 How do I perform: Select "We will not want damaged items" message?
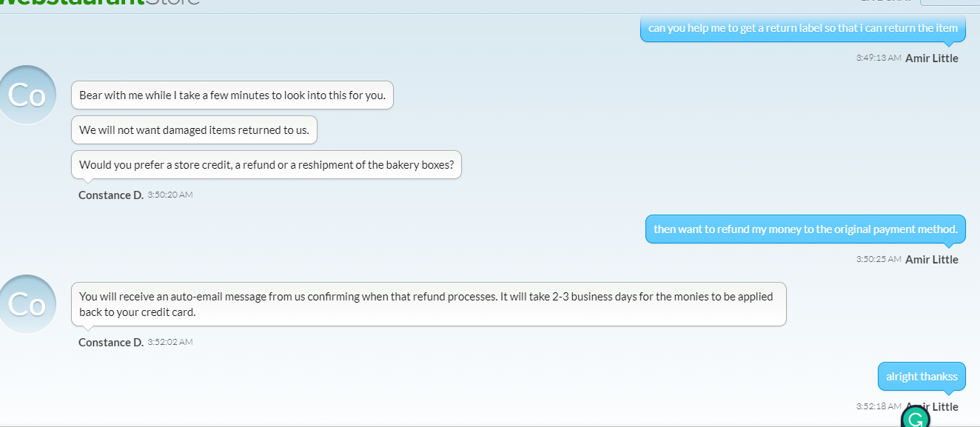194,130
